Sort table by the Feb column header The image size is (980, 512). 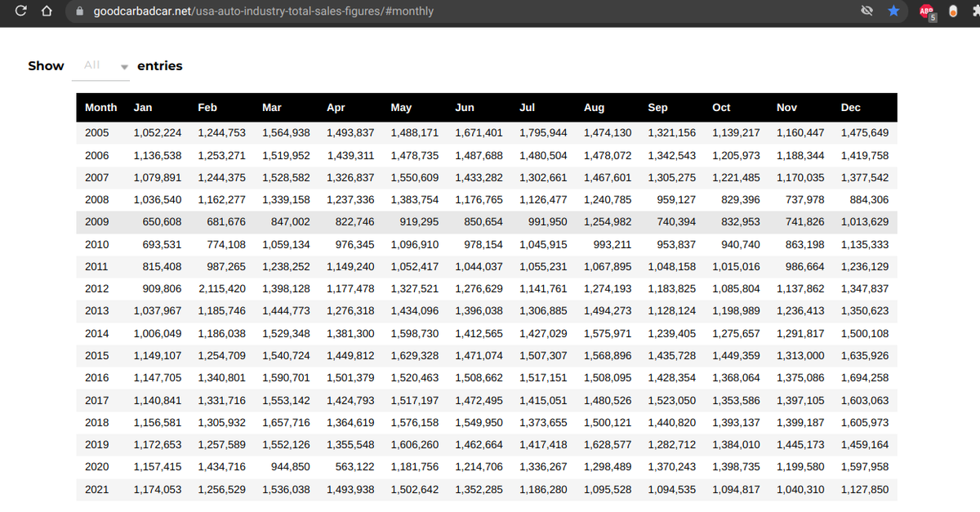pos(207,107)
